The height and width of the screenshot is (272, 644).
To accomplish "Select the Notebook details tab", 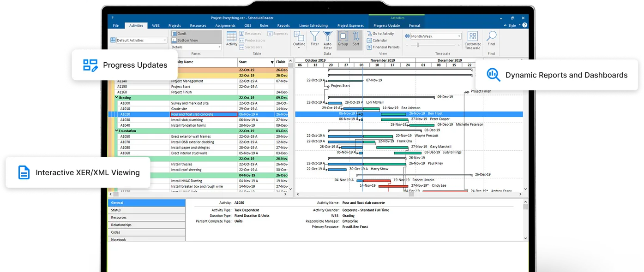I will pyautogui.click(x=147, y=239).
